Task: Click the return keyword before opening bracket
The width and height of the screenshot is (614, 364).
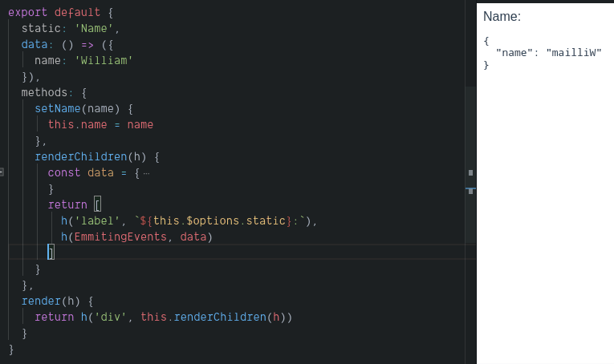Action: [x=67, y=205]
